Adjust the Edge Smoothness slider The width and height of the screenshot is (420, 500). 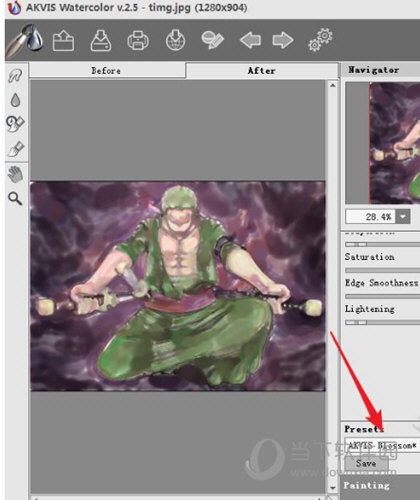[382, 296]
